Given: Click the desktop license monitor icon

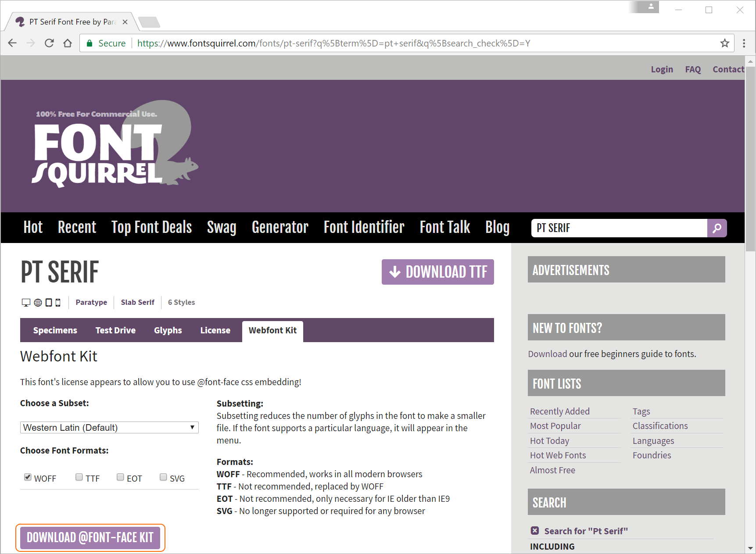Looking at the screenshot, I should tap(26, 303).
